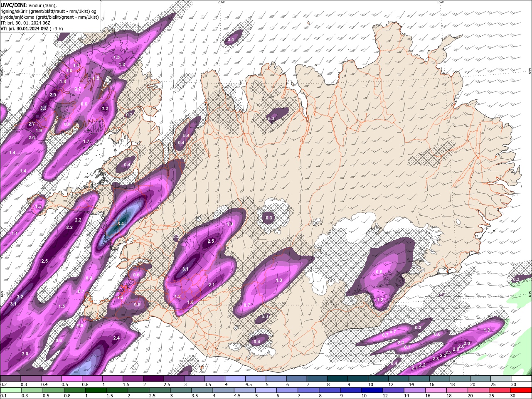Click the bright red swatch ending the rain legend
The width and height of the screenshot is (532, 399).
tap(521, 390)
